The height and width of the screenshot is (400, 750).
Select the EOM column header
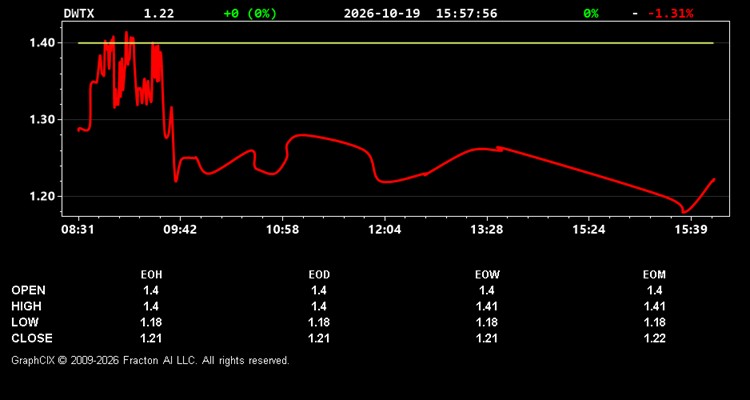[654, 275]
